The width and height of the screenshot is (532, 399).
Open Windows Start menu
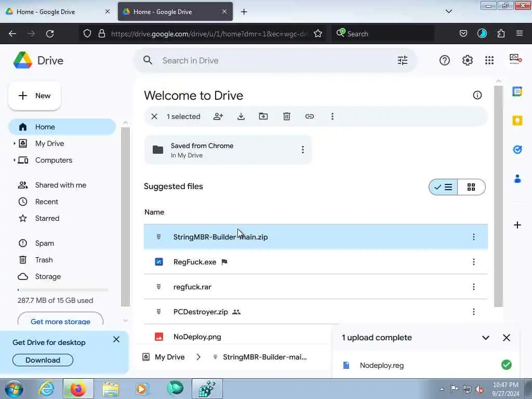[x=14, y=389]
